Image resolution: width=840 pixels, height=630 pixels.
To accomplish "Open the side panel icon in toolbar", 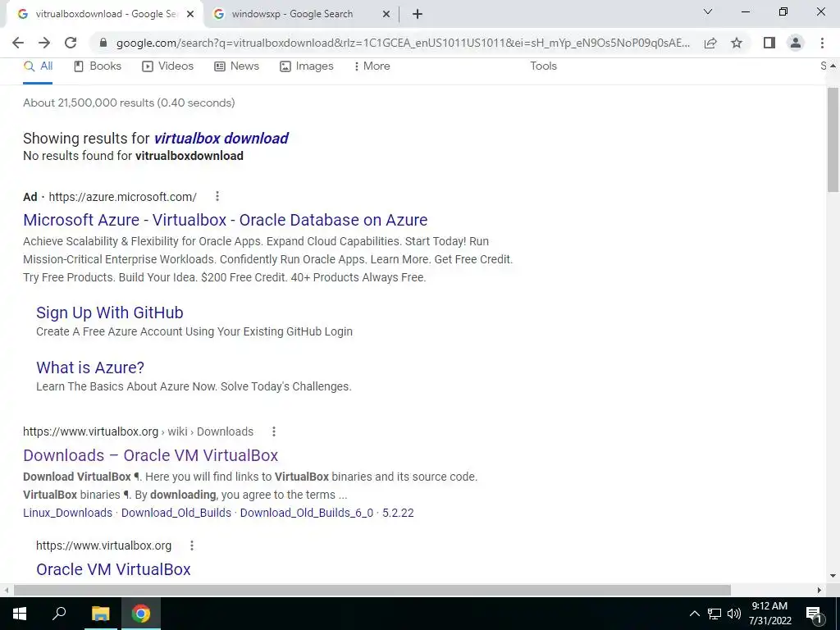I will point(769,43).
